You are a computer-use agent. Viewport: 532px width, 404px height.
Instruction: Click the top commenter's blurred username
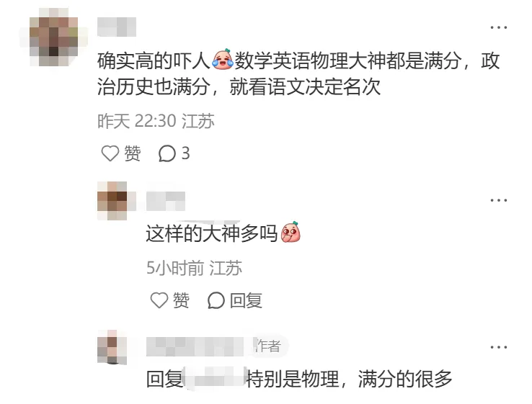(117, 27)
